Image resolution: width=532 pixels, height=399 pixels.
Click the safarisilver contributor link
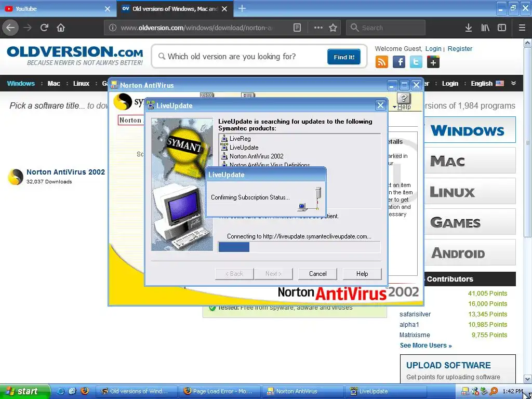click(x=415, y=314)
